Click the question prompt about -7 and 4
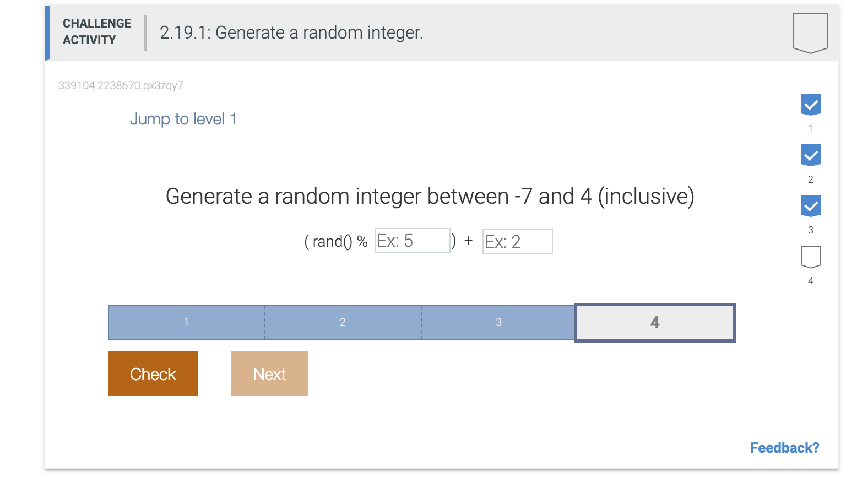The width and height of the screenshot is (868, 478). [430, 196]
